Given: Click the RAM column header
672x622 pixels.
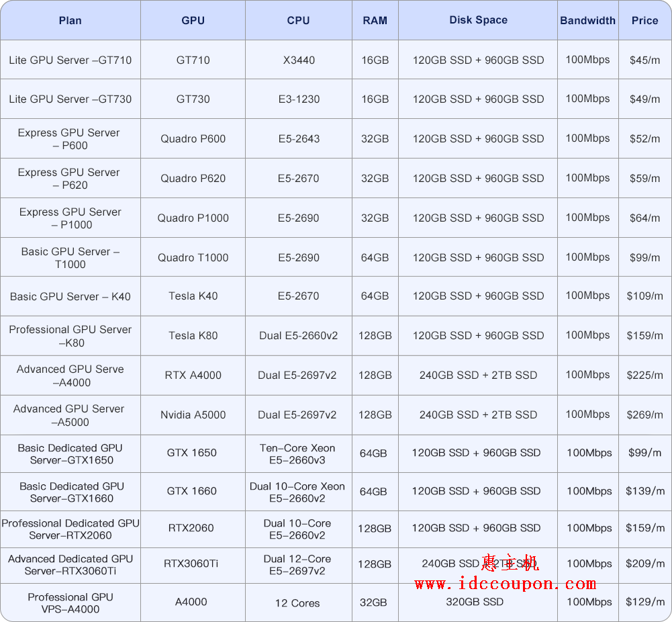Looking at the screenshot, I should pyautogui.click(x=375, y=20).
